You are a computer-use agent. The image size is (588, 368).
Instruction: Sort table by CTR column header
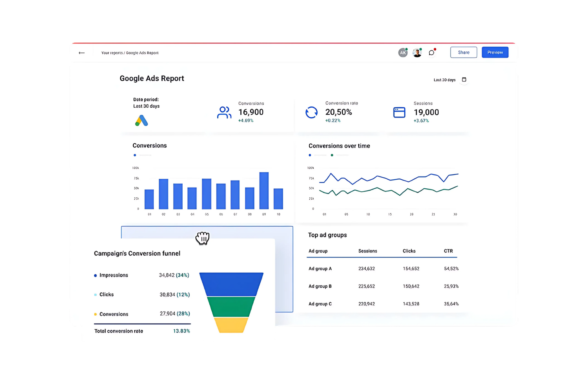(x=448, y=251)
